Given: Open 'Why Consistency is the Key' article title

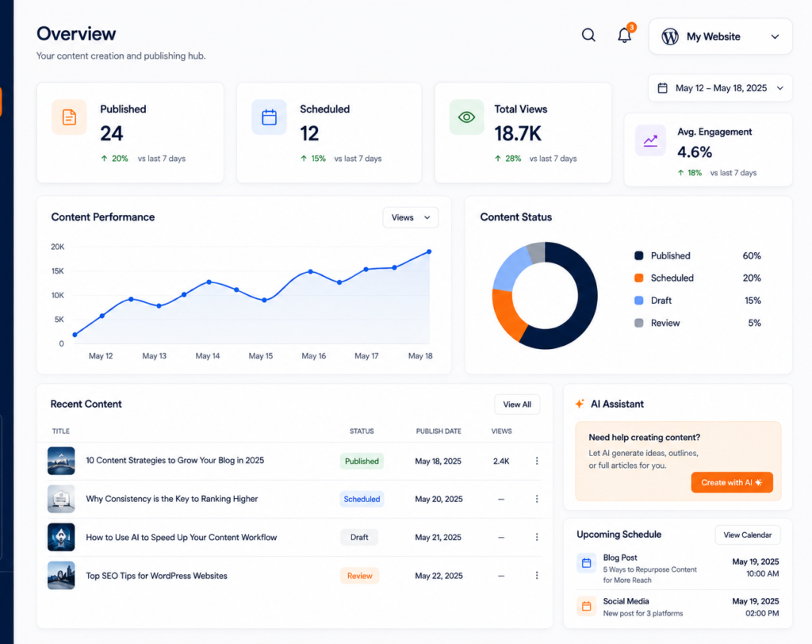Looking at the screenshot, I should point(172,499).
